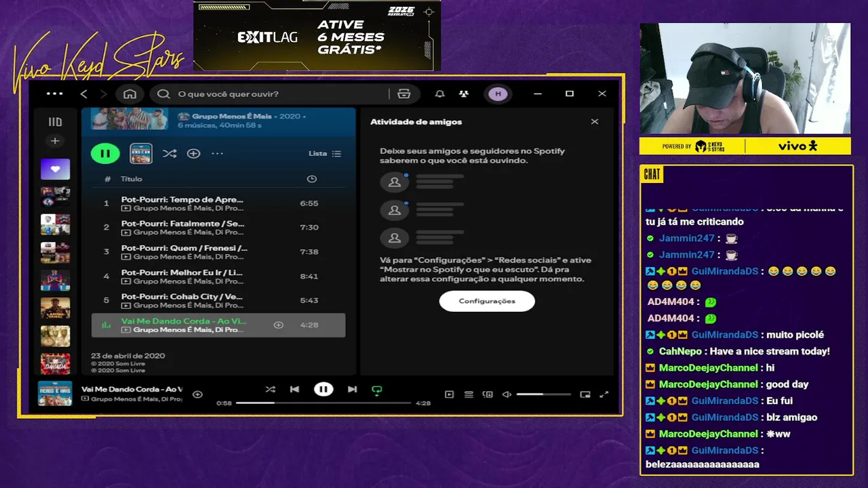The width and height of the screenshot is (868, 488).
Task: Click the 'Título' column header
Action: click(x=132, y=179)
